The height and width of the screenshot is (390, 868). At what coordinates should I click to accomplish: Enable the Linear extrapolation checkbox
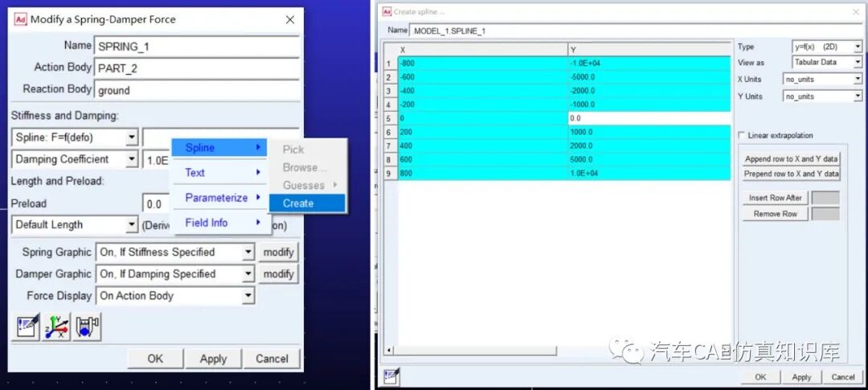tap(741, 135)
